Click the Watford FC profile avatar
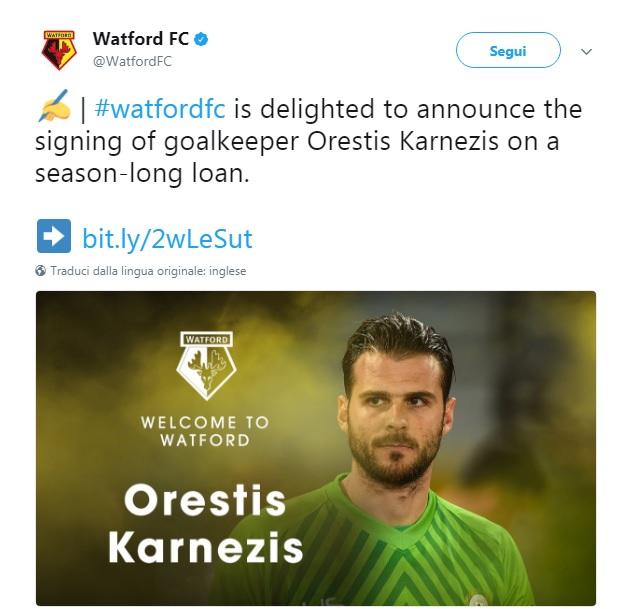 [59, 50]
